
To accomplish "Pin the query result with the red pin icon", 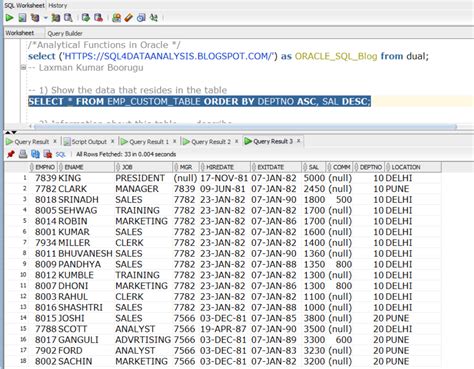I will click(x=11, y=154).
